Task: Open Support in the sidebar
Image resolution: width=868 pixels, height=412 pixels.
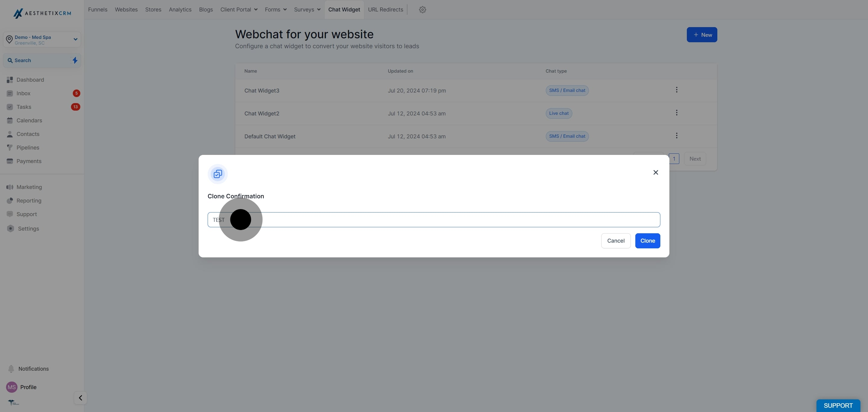Action: [x=27, y=214]
